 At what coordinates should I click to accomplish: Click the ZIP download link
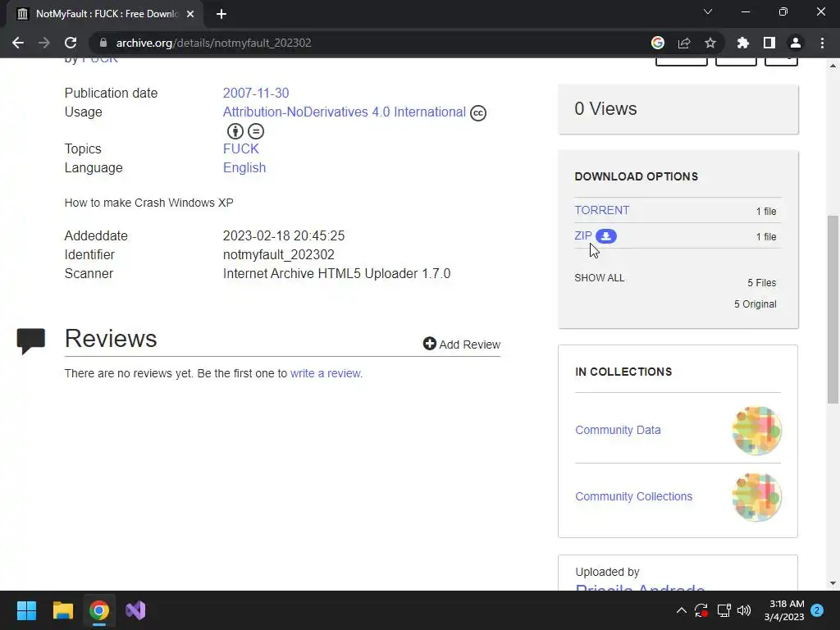tap(583, 235)
